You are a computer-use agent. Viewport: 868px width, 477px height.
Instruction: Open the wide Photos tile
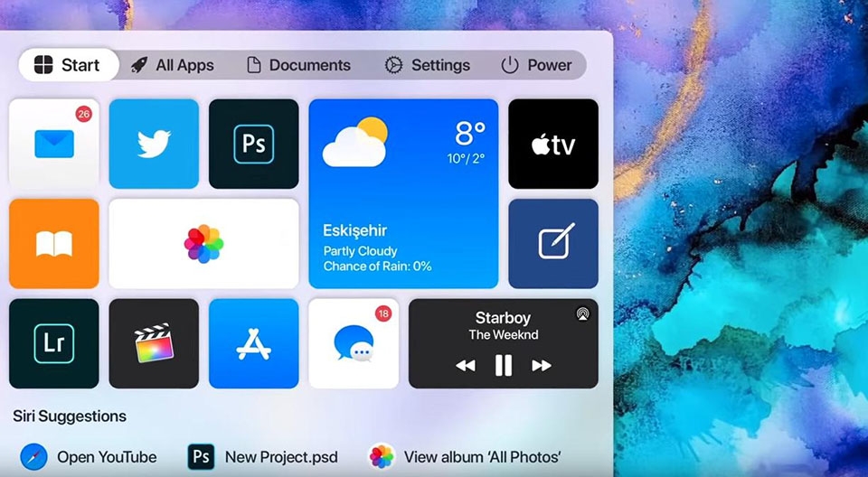click(x=203, y=244)
